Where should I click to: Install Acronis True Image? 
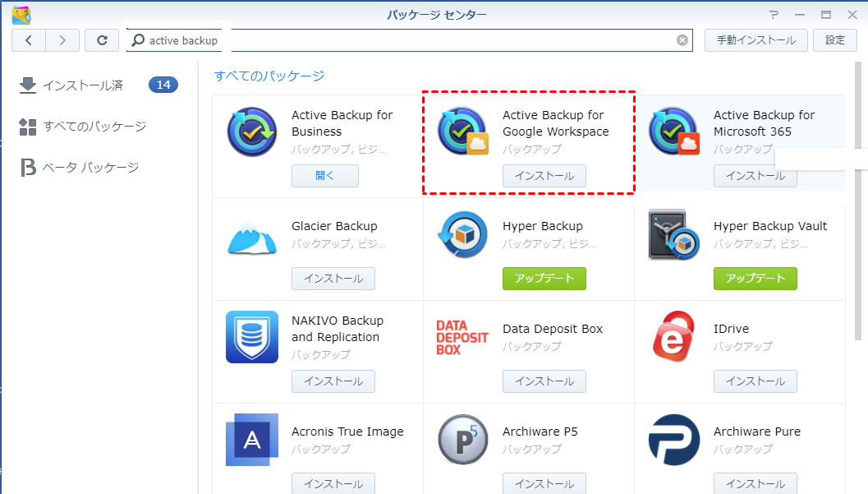pyautogui.click(x=333, y=483)
